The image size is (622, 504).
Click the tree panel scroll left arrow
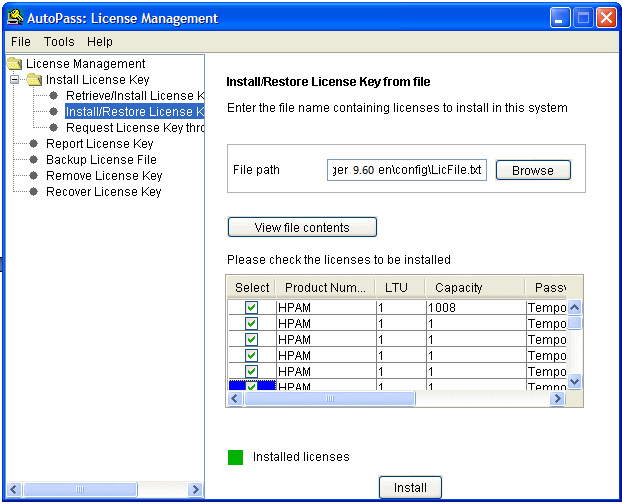coord(14,489)
